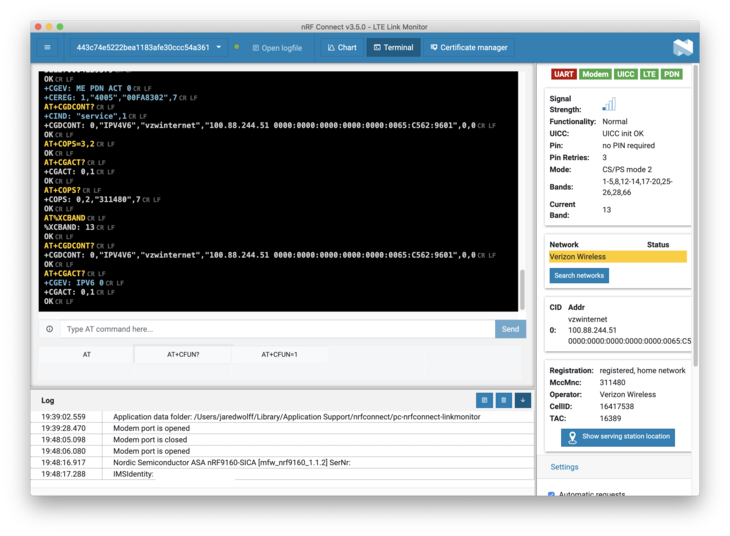The image size is (730, 536).
Task: Click the side panel scrollbar
Action: 695,215
